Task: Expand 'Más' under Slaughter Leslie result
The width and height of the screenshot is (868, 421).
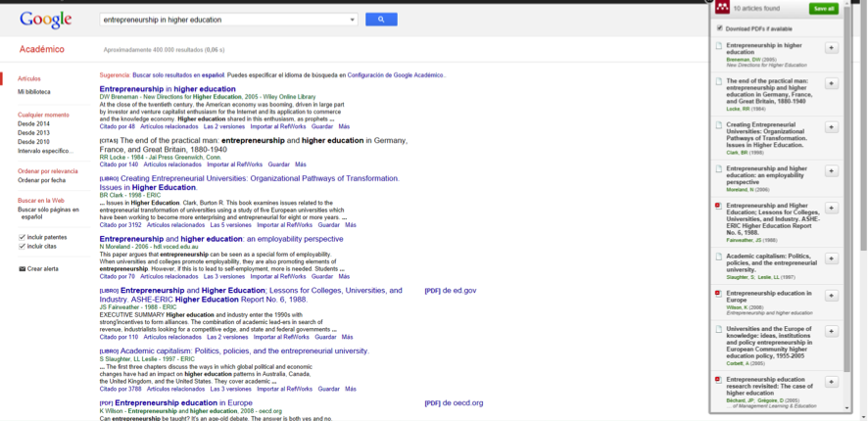Action: tap(351, 389)
